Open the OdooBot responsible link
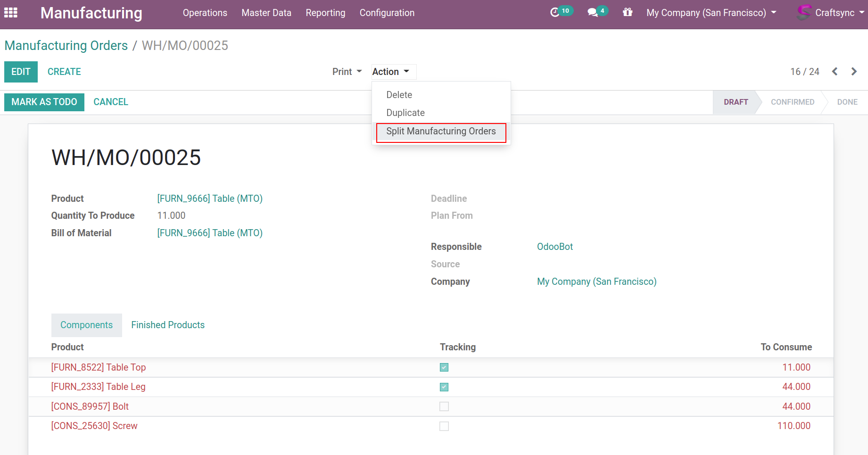 (555, 247)
